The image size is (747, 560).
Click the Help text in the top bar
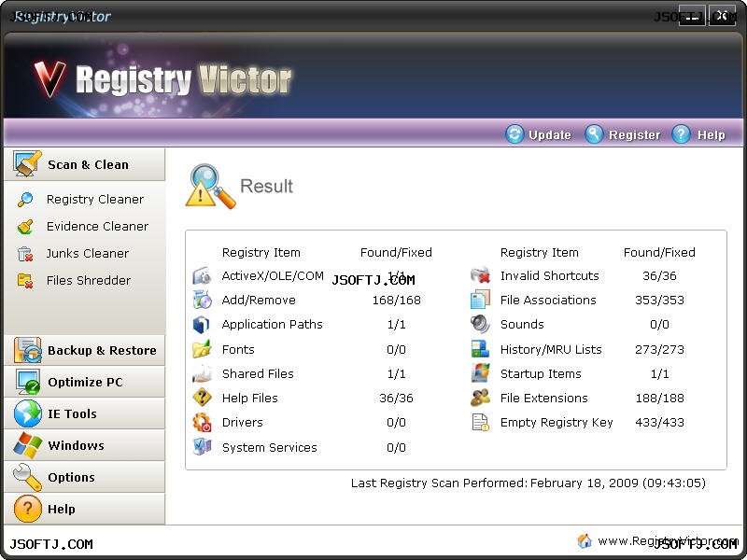712,135
